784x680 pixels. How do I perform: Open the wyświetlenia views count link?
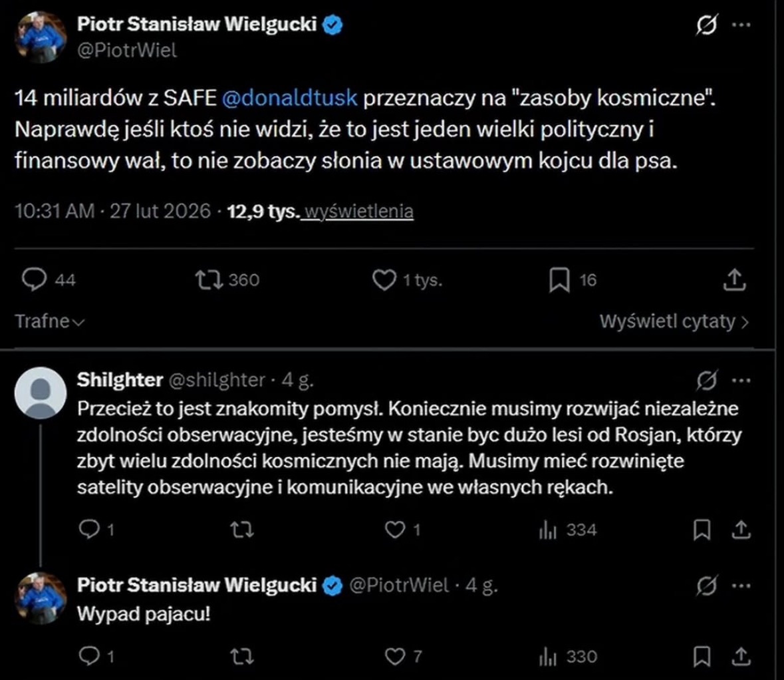click(x=359, y=212)
